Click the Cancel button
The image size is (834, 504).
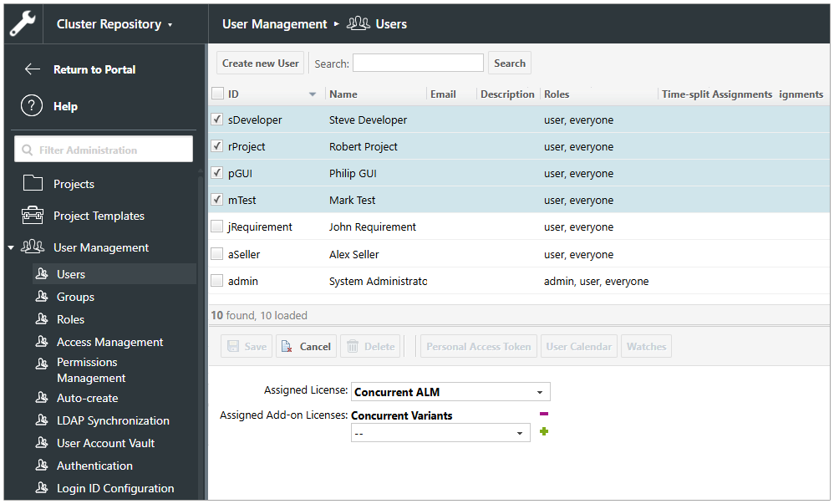coord(306,347)
